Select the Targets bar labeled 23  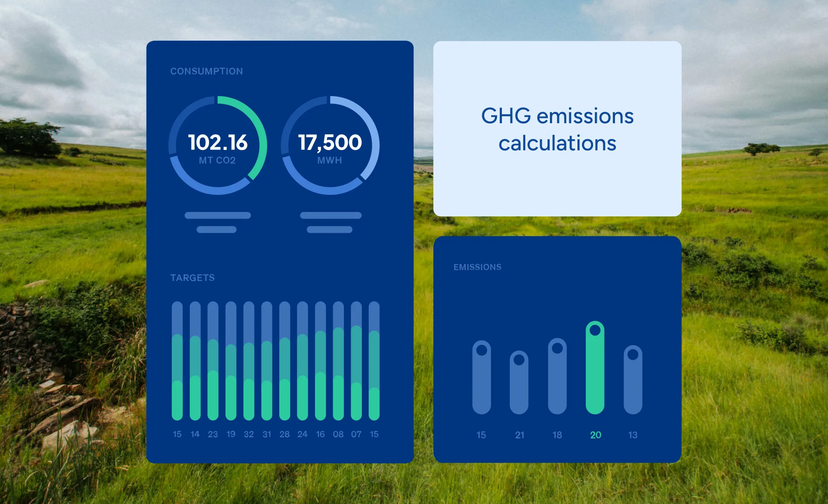tap(213, 361)
